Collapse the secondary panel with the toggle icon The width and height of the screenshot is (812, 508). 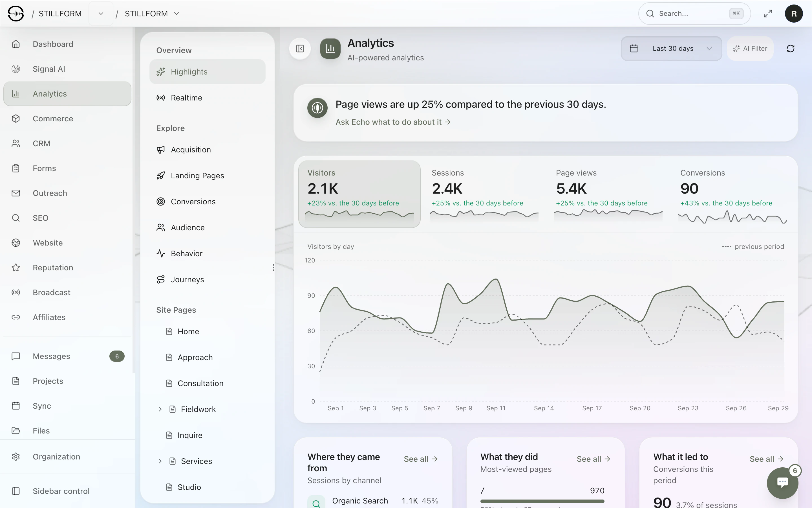coord(300,49)
